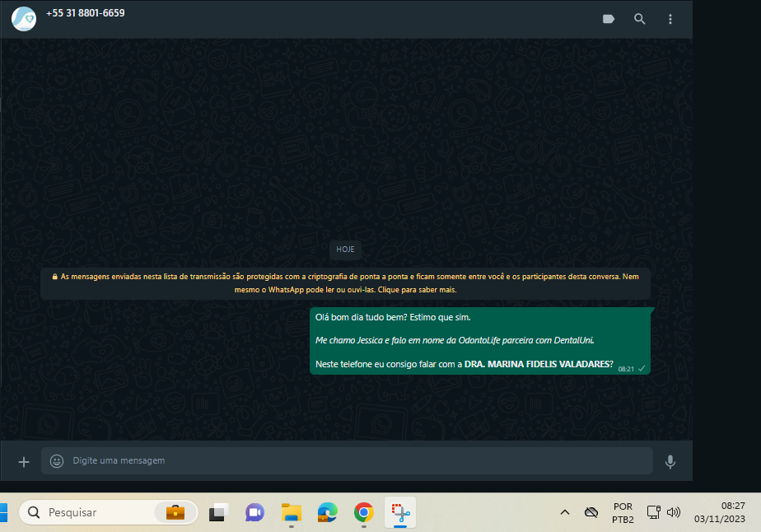Open the clock showing 08:27 03/11/2023

pyautogui.click(x=719, y=512)
